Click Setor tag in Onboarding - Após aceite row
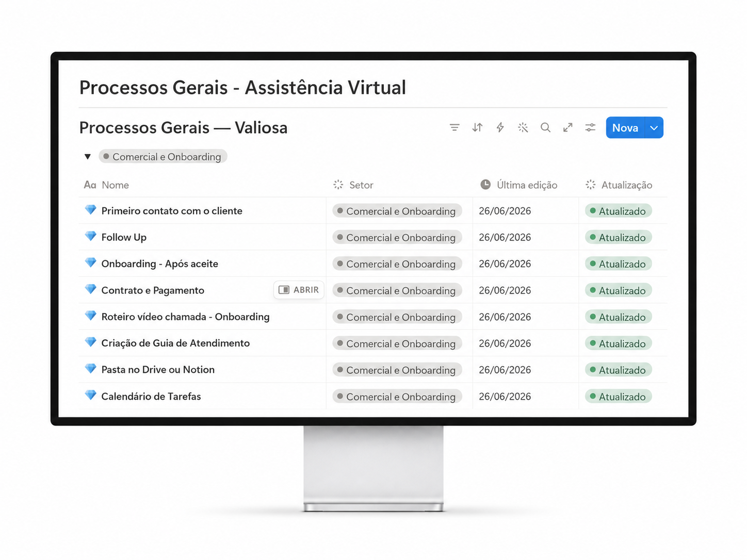The image size is (747, 560). (x=397, y=264)
